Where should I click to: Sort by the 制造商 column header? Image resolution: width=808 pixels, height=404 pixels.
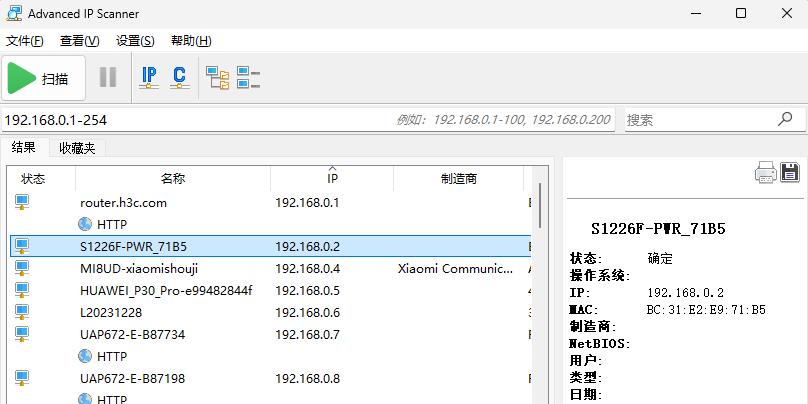tap(459, 179)
